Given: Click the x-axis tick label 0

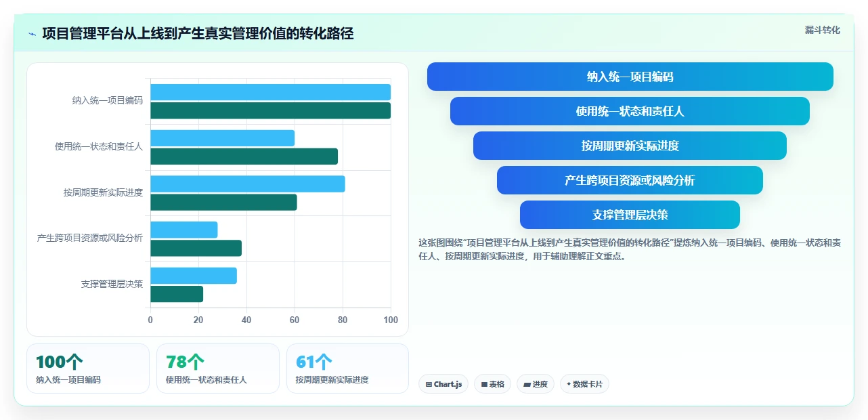Looking at the screenshot, I should (150, 320).
